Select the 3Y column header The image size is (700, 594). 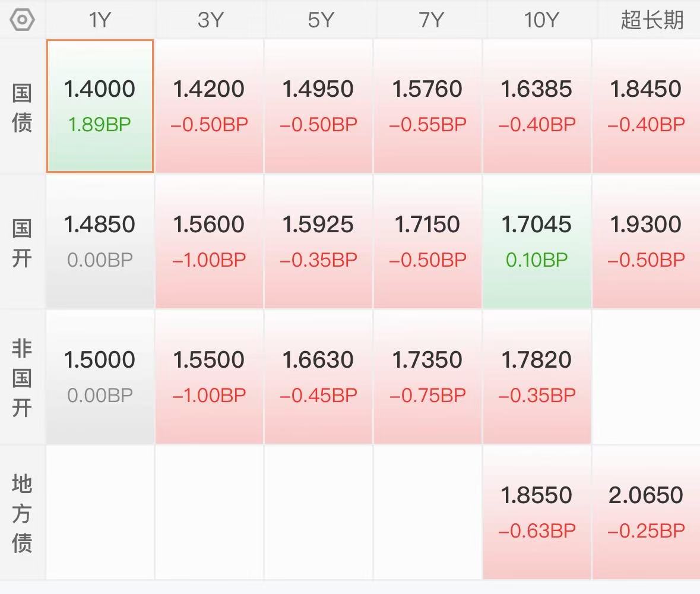point(210,20)
